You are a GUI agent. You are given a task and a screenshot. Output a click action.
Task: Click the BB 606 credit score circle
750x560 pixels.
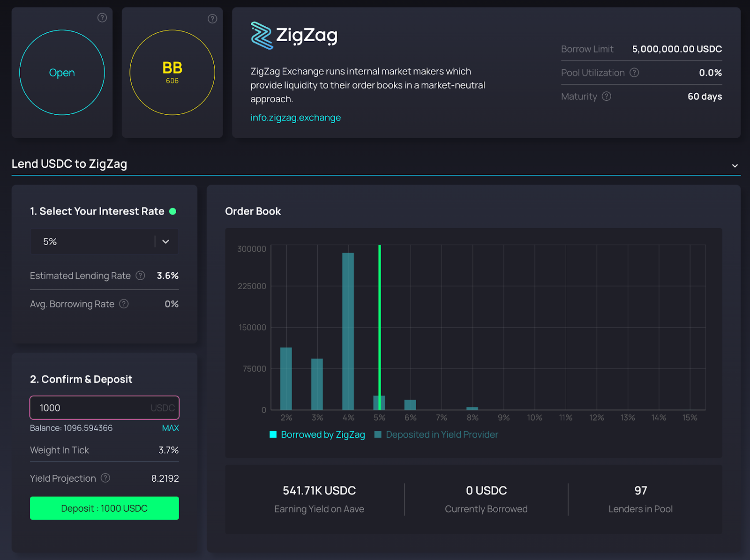(172, 73)
